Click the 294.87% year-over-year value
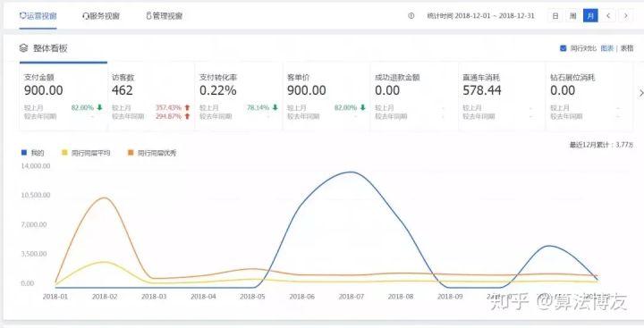644x328 pixels. (x=168, y=116)
